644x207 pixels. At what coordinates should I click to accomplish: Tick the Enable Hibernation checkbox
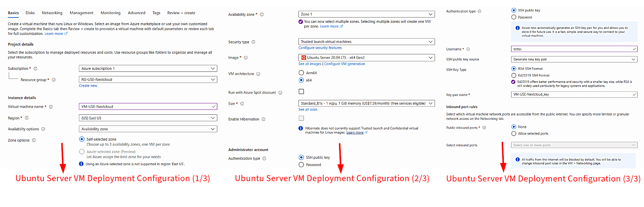tap(301, 118)
